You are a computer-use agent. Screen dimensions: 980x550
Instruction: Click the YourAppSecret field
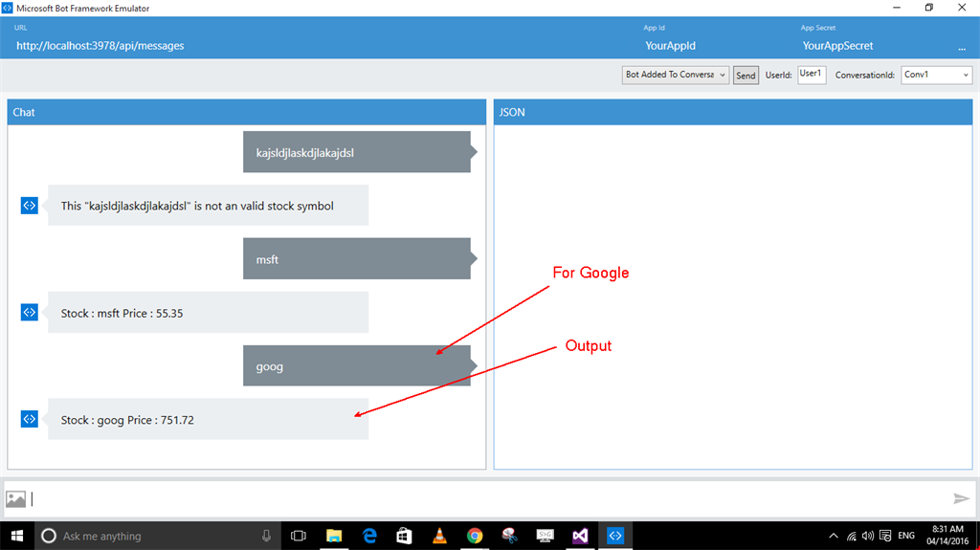click(x=837, y=46)
